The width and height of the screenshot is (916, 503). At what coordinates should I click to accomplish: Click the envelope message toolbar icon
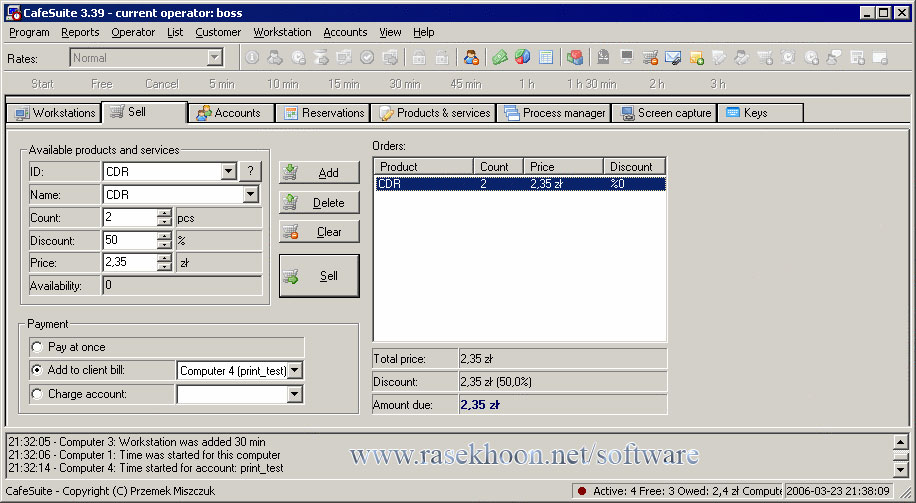[x=673, y=57]
